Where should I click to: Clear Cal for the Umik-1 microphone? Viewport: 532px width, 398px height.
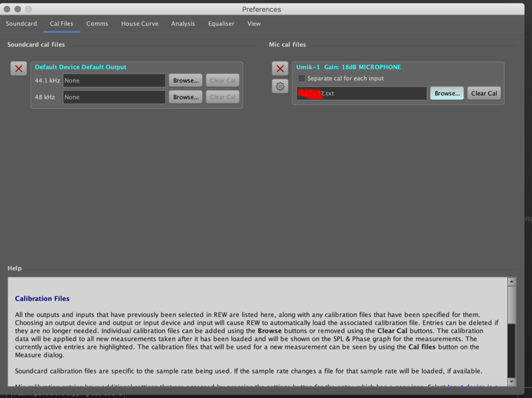[x=483, y=94]
